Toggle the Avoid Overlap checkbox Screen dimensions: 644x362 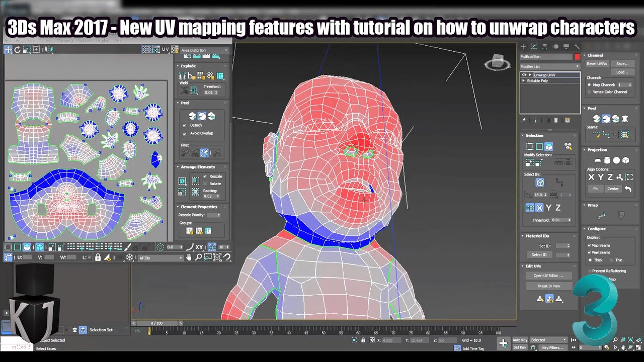click(x=185, y=133)
